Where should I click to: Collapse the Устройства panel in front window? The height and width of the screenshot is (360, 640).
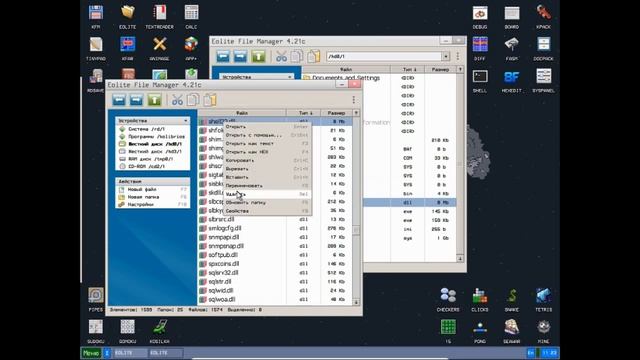point(185,121)
